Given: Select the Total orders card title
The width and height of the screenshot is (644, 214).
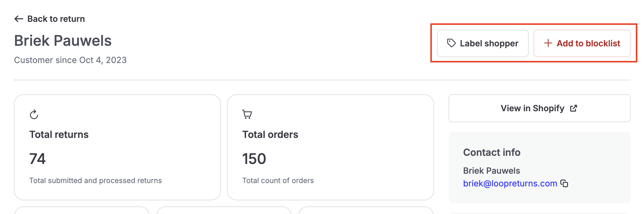Looking at the screenshot, I should (x=270, y=135).
